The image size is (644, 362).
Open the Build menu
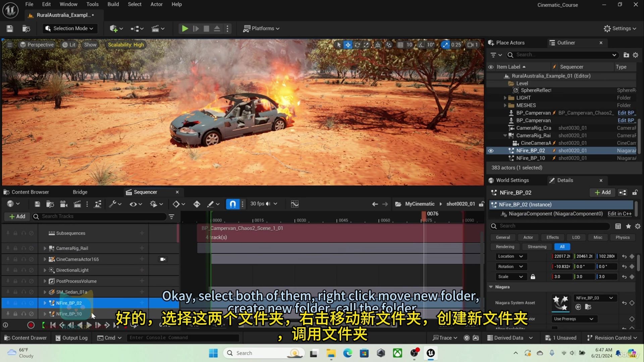[113, 4]
